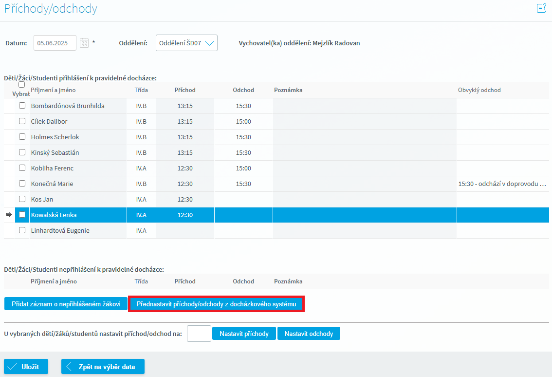Click Zpět na výběr data button
Viewport: 552px width, 392px height.
(x=103, y=367)
